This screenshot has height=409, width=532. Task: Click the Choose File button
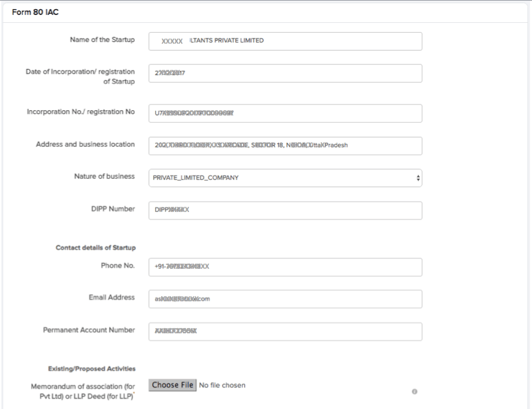172,385
